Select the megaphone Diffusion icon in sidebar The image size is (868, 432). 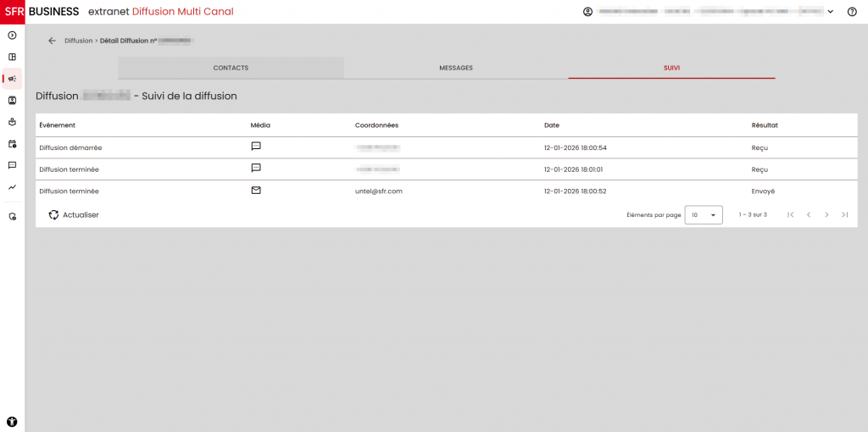point(12,79)
